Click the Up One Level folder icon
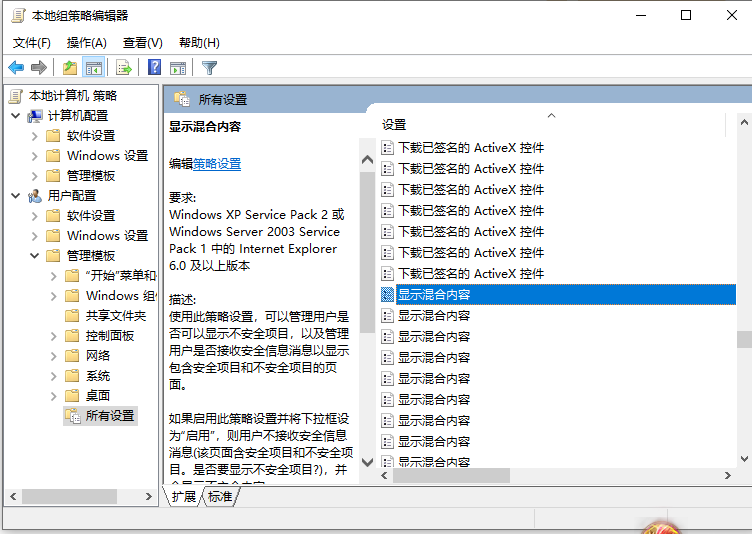This screenshot has width=752, height=534. coord(69,68)
